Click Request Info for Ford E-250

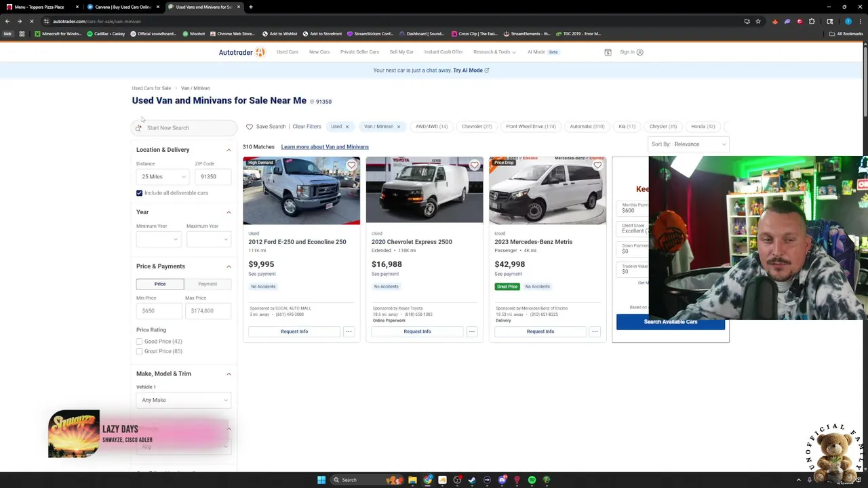click(294, 331)
